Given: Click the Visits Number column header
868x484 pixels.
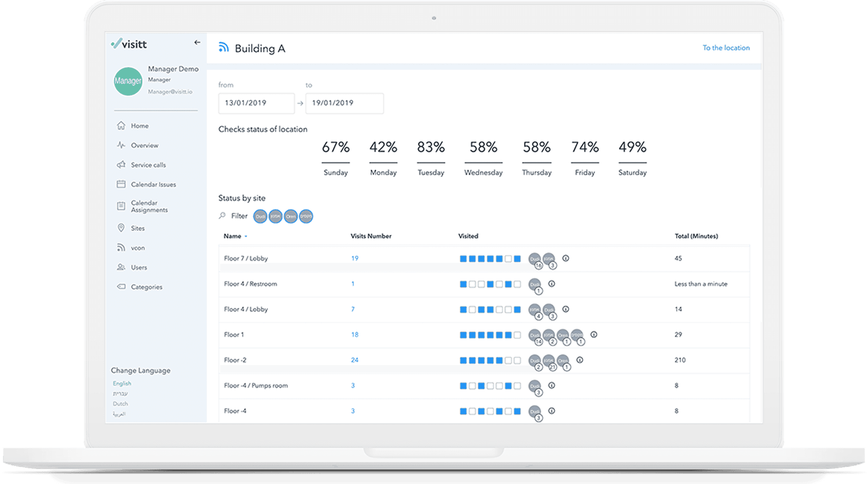Looking at the screenshot, I should pos(371,236).
